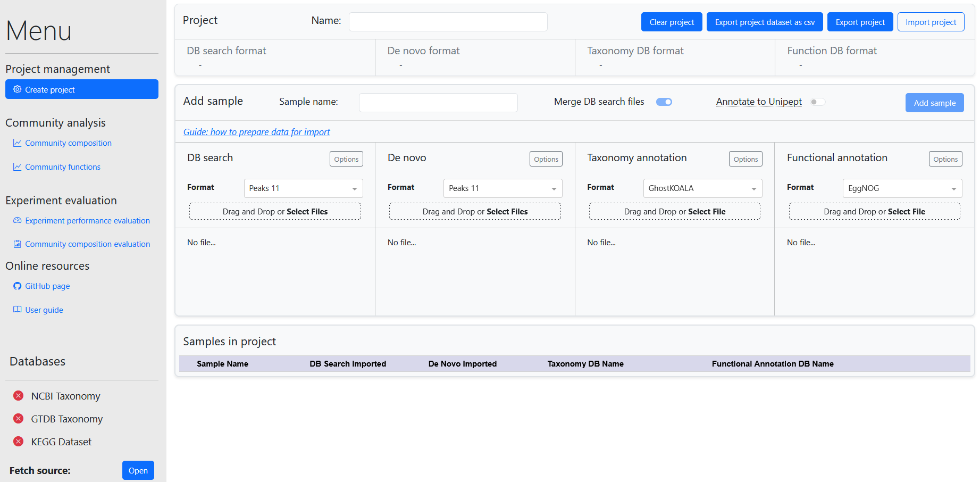The image size is (980, 482).
Task: Click the gauge icon for Experiment performance evaluation
Action: pyautogui.click(x=18, y=220)
